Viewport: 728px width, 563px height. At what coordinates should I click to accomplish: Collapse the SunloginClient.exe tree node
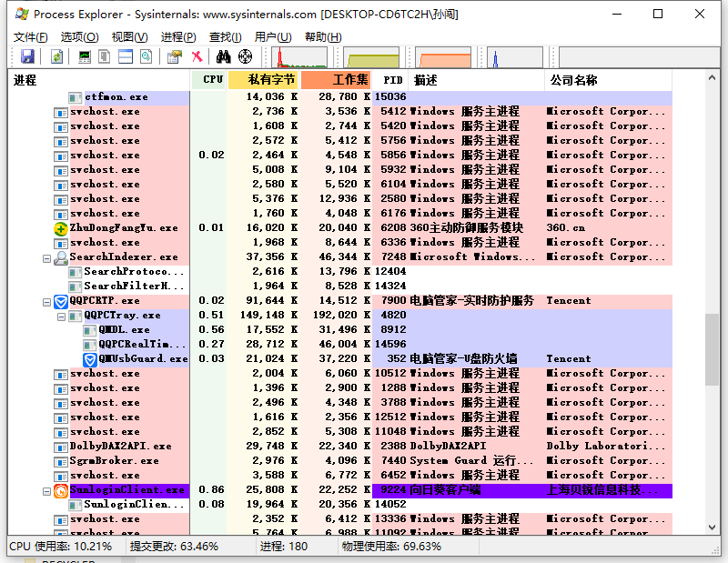(46, 491)
